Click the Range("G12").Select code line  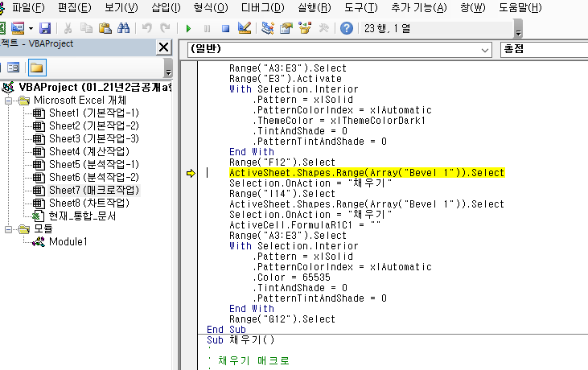(282, 319)
